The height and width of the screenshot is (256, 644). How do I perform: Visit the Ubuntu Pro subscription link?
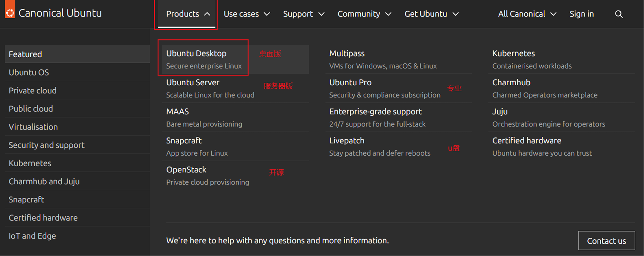350,83
